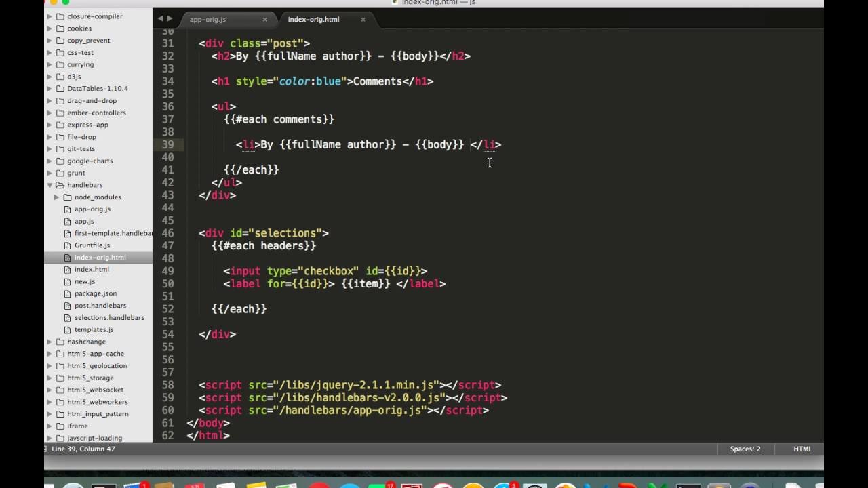The width and height of the screenshot is (868, 488).
Task: Click the javascript-loading folder icon
Action: coord(60,439)
